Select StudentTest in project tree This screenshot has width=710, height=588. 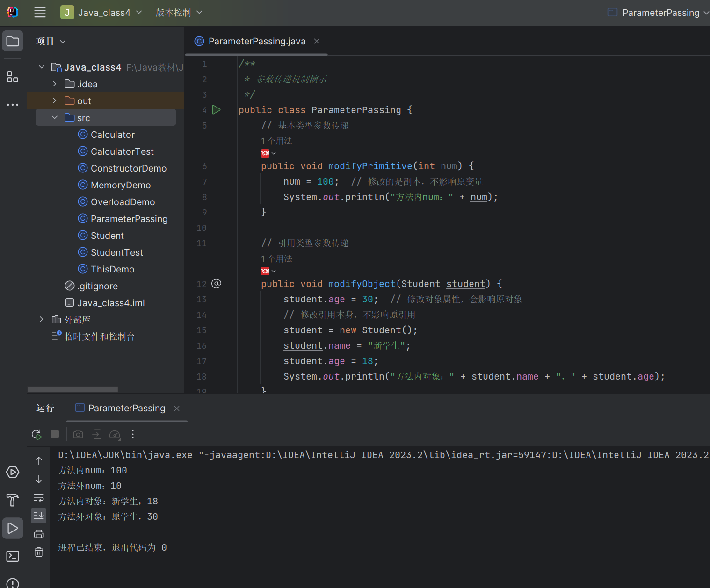117,252
